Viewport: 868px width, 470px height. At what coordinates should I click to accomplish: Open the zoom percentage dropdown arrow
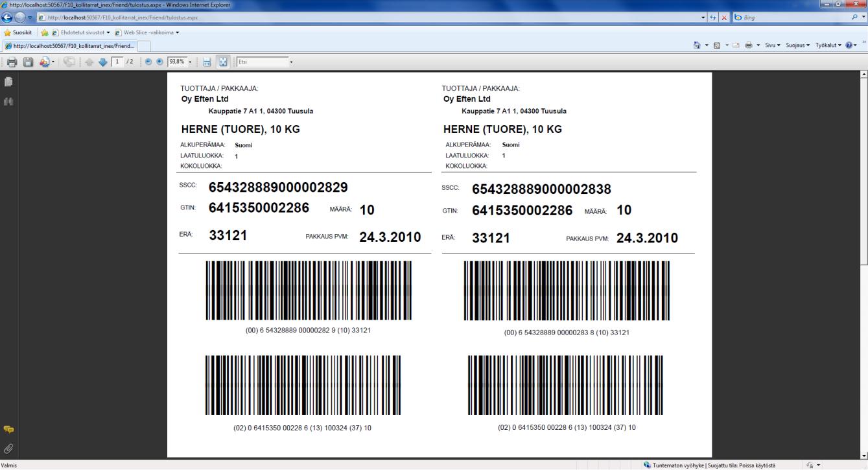191,62
